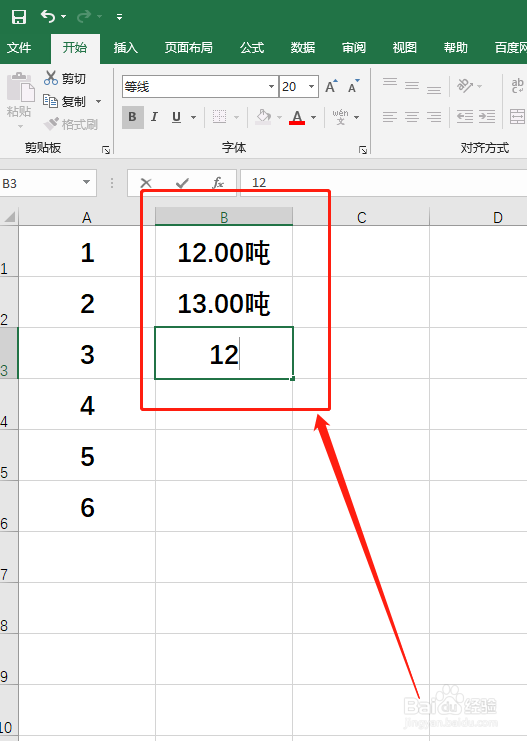Click the text orientation icon

[465, 86]
